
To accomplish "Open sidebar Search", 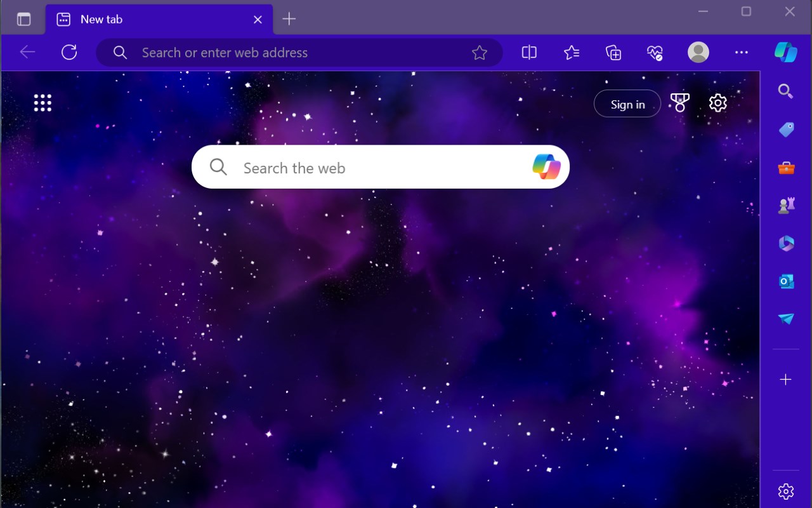I will [785, 91].
